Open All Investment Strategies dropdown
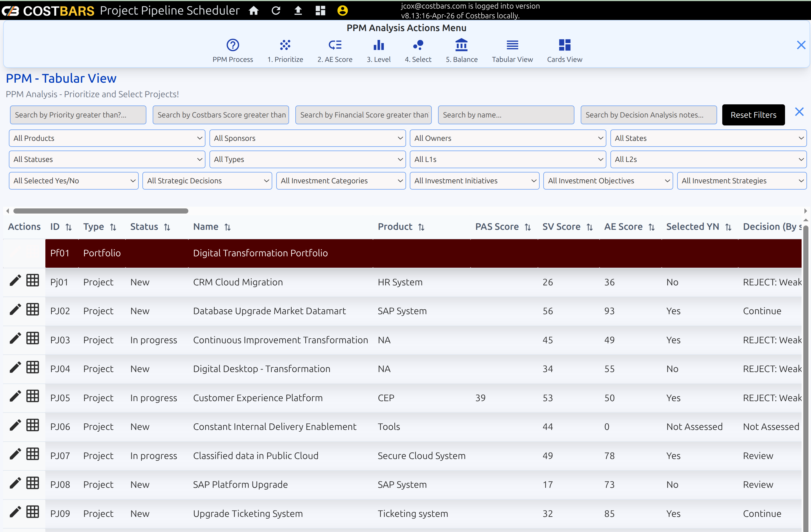This screenshot has height=532, width=811. coord(741,180)
